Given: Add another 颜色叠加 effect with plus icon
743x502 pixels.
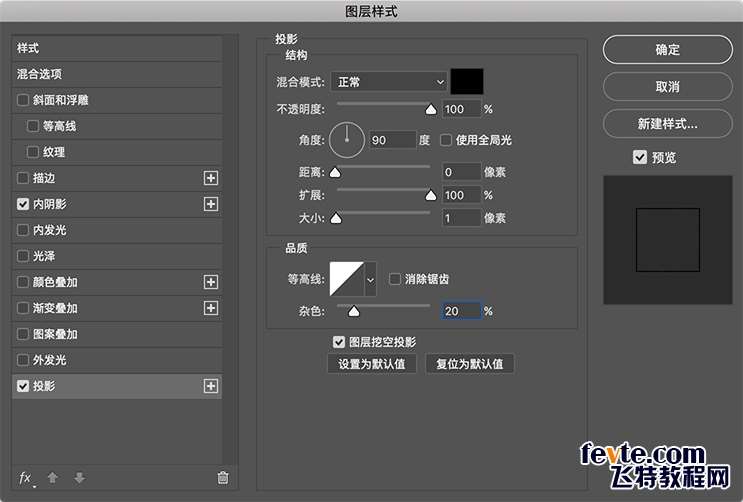Looking at the screenshot, I should coord(211,282).
